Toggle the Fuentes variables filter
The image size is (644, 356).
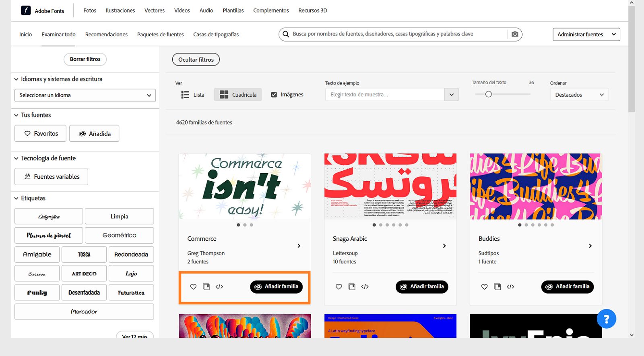click(x=51, y=176)
